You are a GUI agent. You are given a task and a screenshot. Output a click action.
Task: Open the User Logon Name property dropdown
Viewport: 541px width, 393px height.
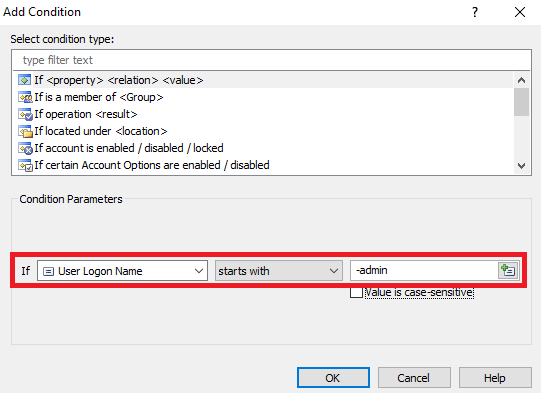122,271
